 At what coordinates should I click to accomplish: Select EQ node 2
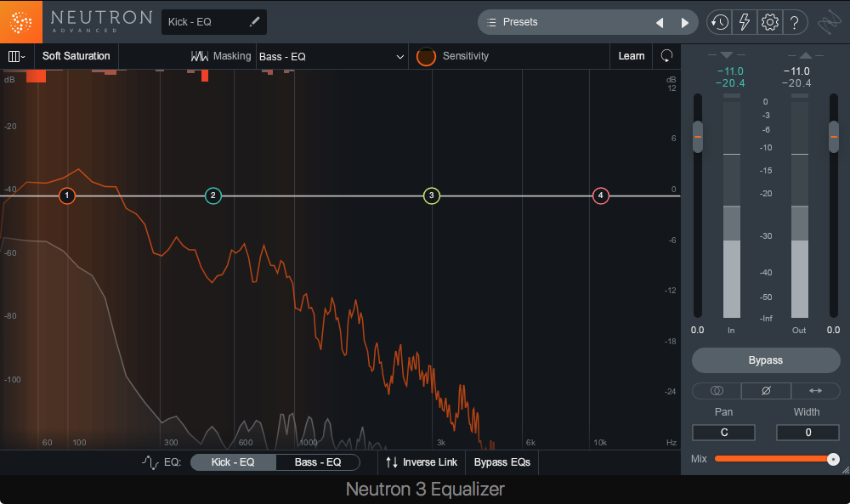[213, 195]
